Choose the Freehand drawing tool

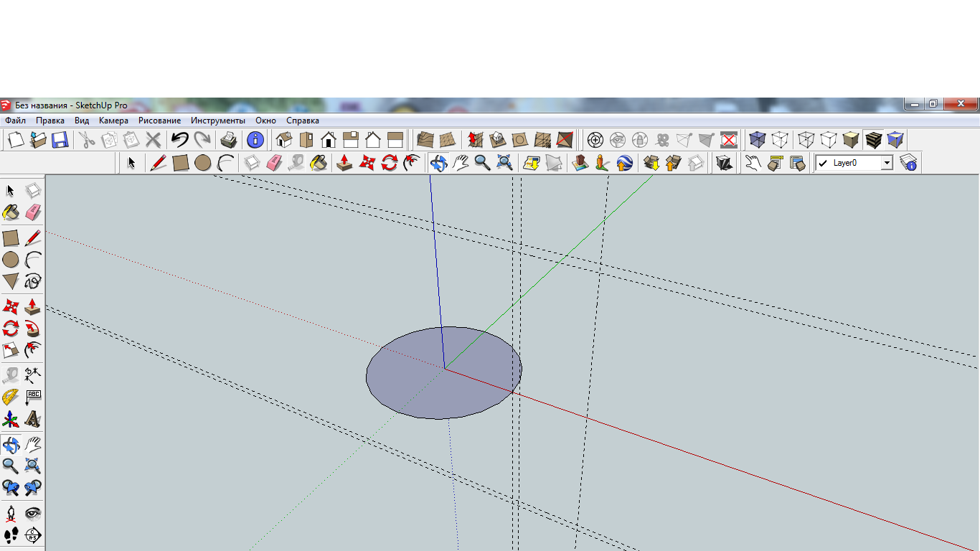[x=33, y=281]
